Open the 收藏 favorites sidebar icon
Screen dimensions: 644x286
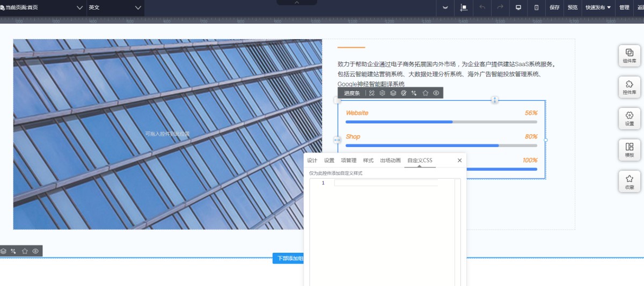[629, 182]
